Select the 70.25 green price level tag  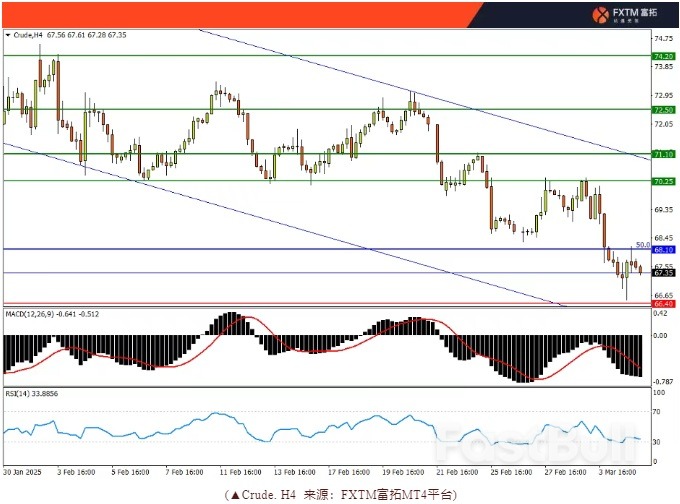pyautogui.click(x=662, y=181)
